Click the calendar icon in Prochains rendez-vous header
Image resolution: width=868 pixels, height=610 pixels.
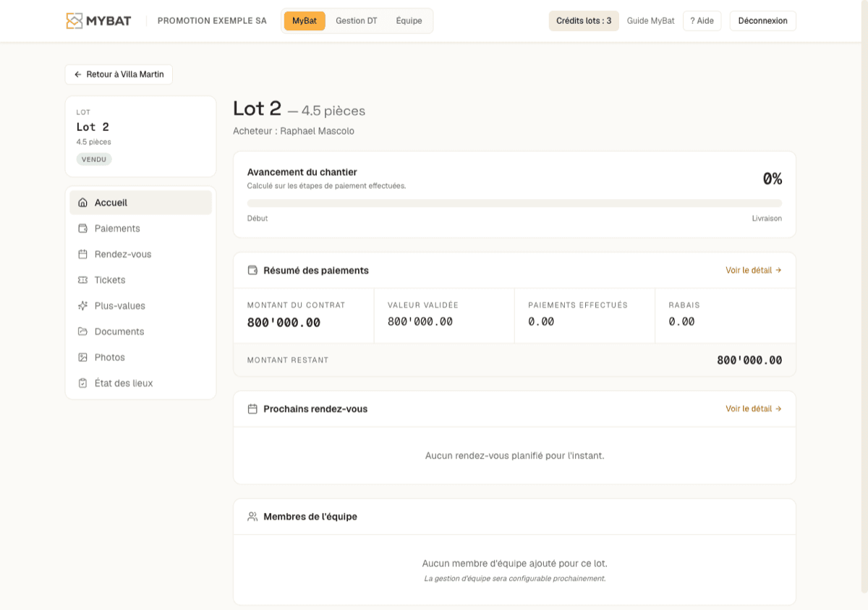coord(252,409)
